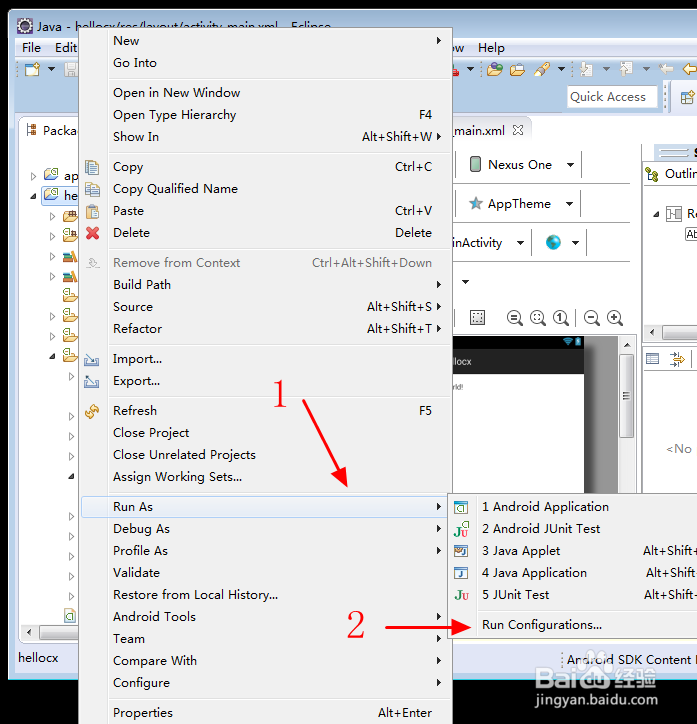Open the Show In submenu
Viewport: 697px width, 724px height.
(266, 137)
